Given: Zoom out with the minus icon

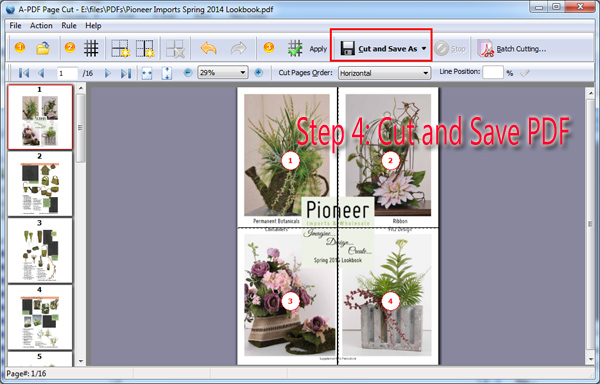Looking at the screenshot, I should pos(188,72).
